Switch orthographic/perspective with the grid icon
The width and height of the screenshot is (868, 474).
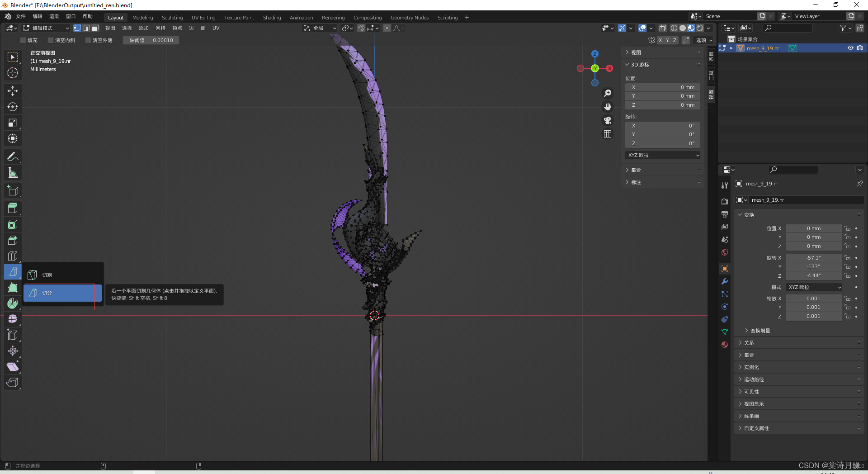click(608, 134)
